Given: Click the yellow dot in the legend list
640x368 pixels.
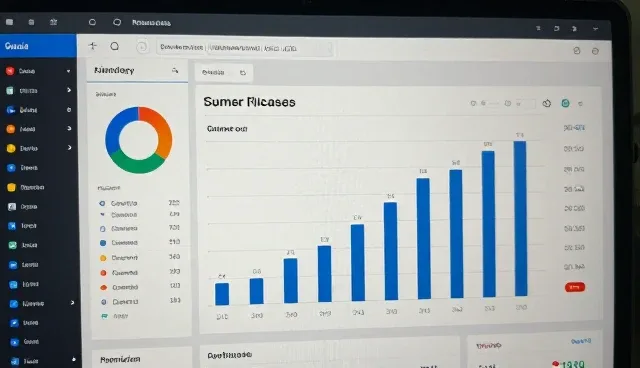Looking at the screenshot, I should 103,258.
